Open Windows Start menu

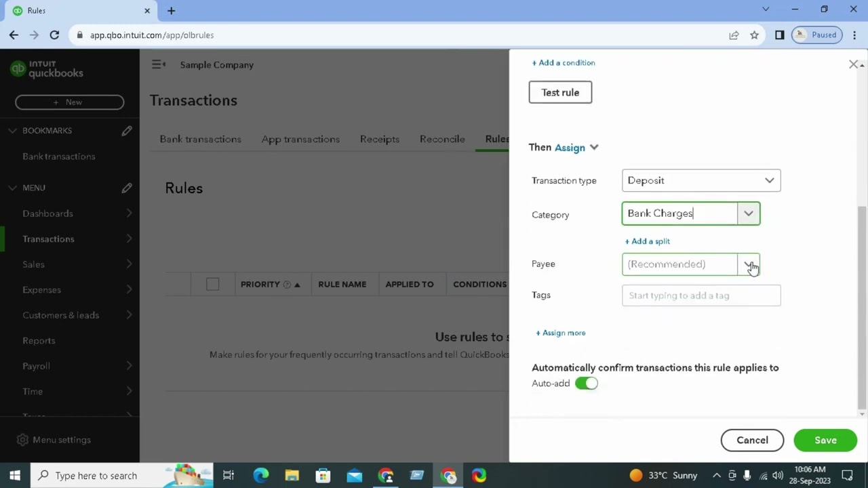pos(15,476)
